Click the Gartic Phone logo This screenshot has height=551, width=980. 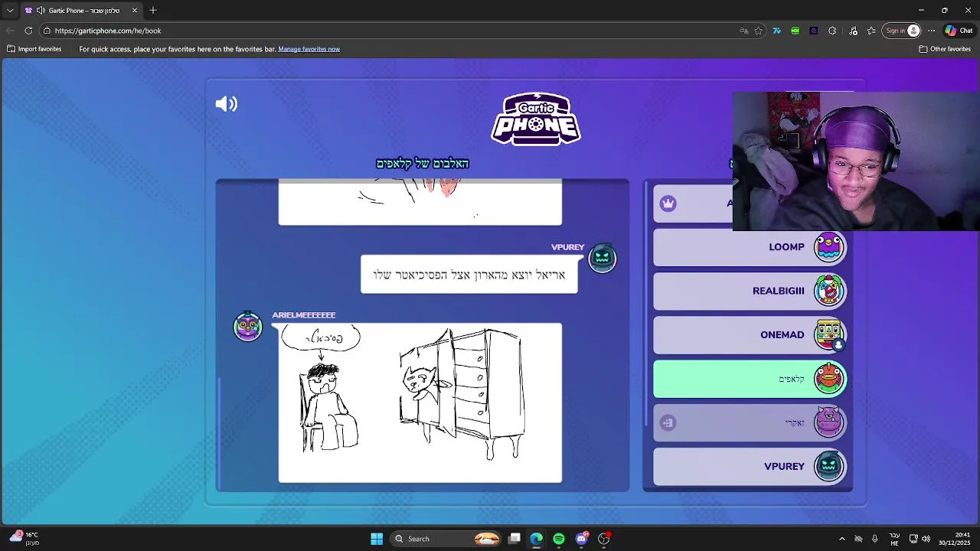536,119
